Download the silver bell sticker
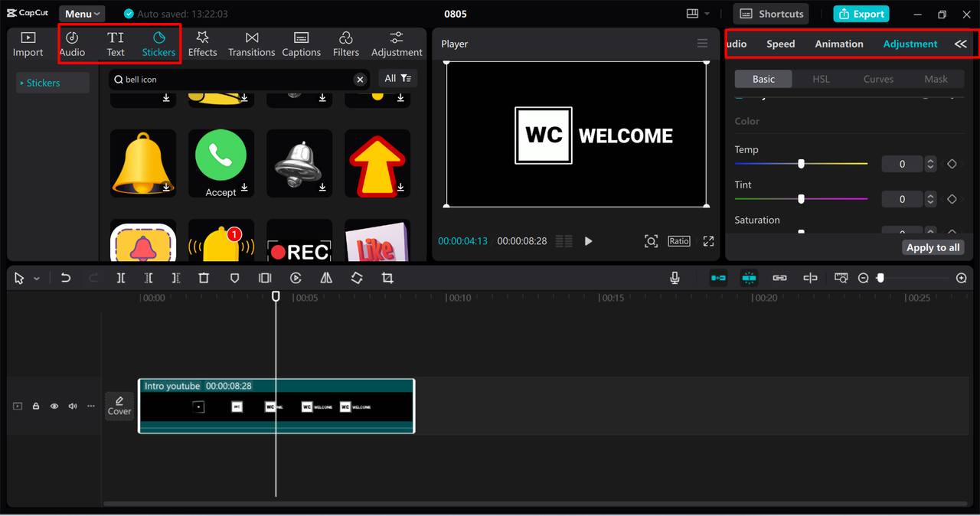Image resolution: width=980 pixels, height=516 pixels. point(322,188)
